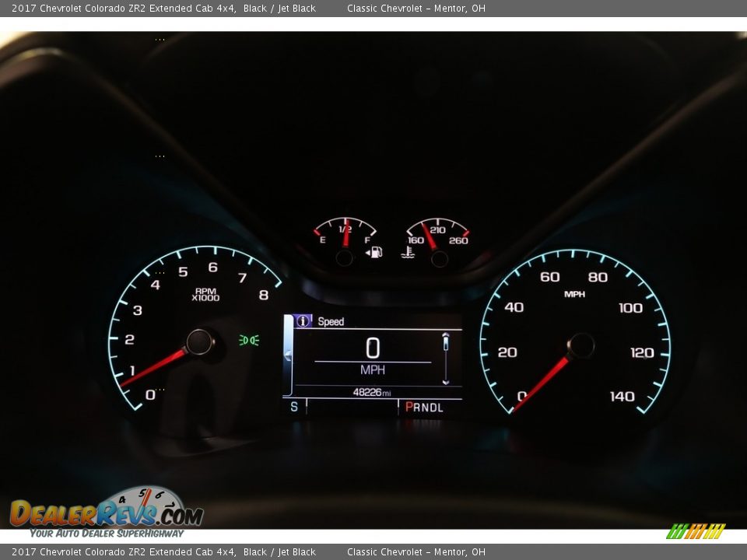The image size is (747, 560).
Task: Click the "210" mark on temperature gauge
Action: 438,230
